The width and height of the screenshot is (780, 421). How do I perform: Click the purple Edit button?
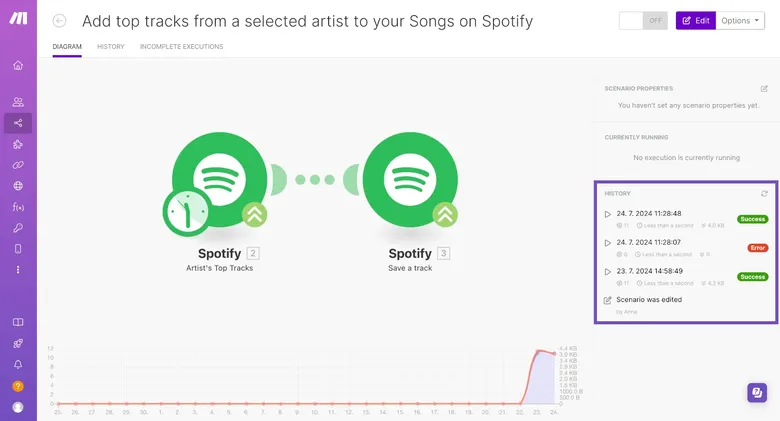click(696, 20)
